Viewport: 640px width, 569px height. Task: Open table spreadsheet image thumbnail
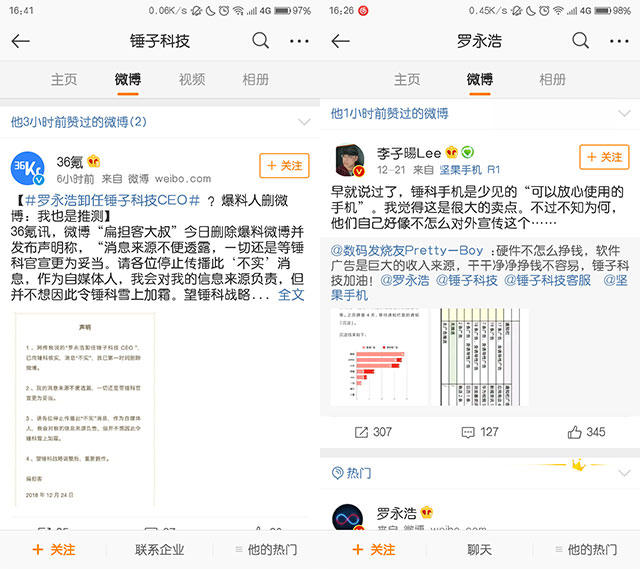point(480,357)
